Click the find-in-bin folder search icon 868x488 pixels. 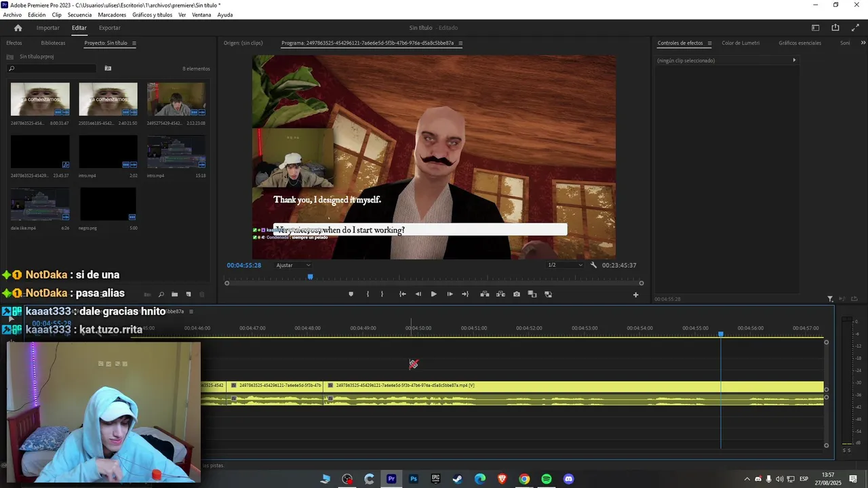(108, 68)
